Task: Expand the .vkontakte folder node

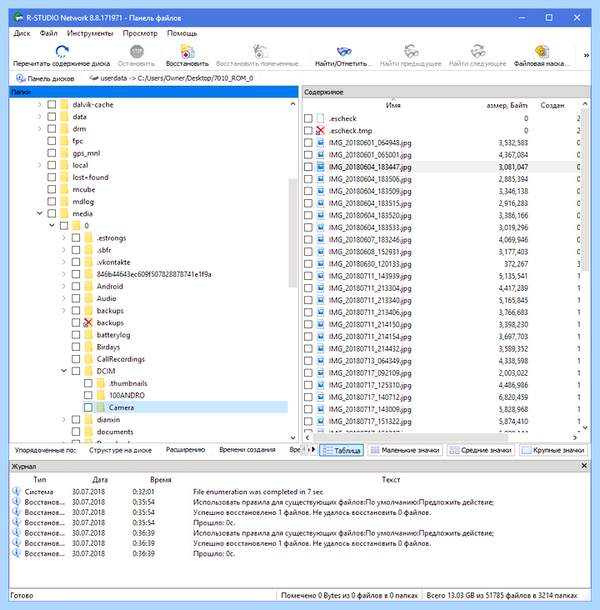Action: click(x=64, y=262)
